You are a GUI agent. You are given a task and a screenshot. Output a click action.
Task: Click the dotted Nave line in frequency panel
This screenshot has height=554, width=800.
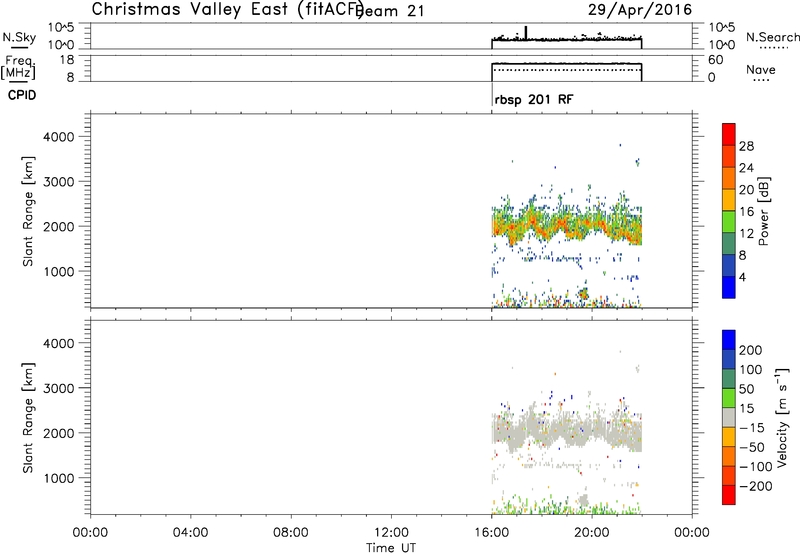[x=566, y=70]
